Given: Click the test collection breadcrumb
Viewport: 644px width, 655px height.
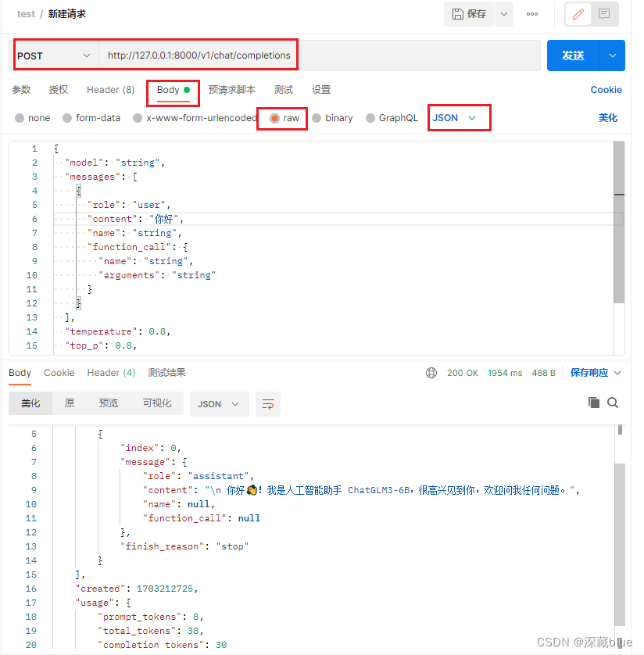Looking at the screenshot, I should pos(26,14).
